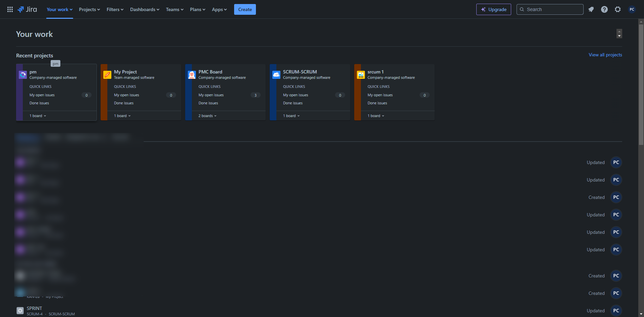Open the Filters menu
Viewport: 644px width, 317px height.
click(115, 9)
